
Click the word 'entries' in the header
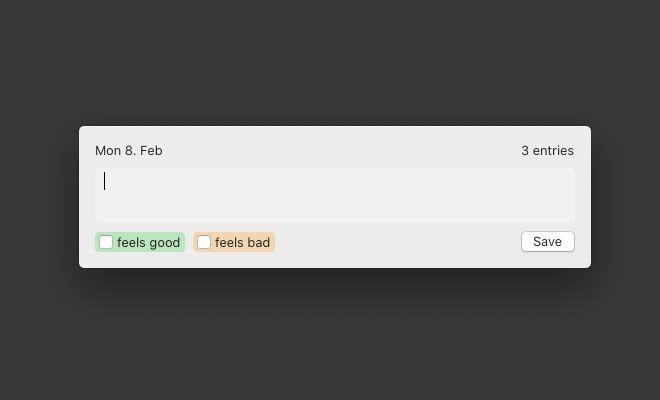point(553,151)
